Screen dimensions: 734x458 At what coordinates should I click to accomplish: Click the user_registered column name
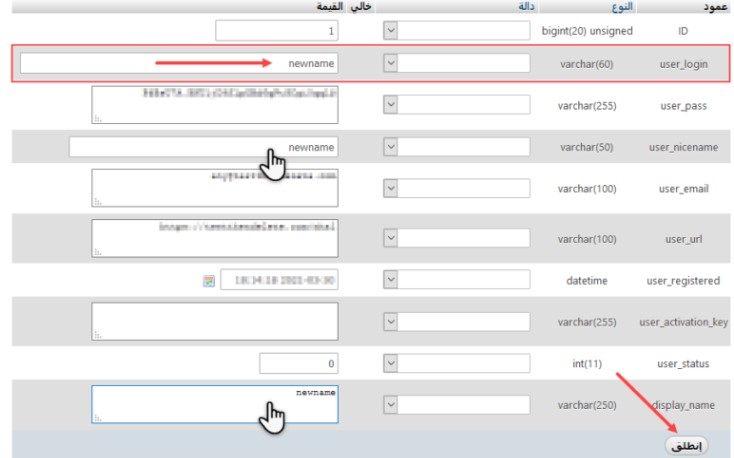[x=683, y=281]
